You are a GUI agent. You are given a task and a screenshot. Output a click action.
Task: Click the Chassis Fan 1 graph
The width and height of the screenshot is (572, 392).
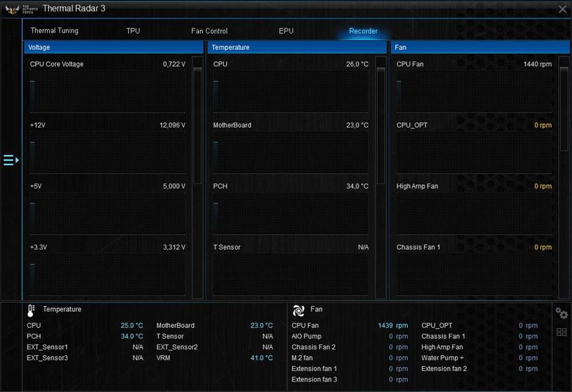tap(474, 274)
